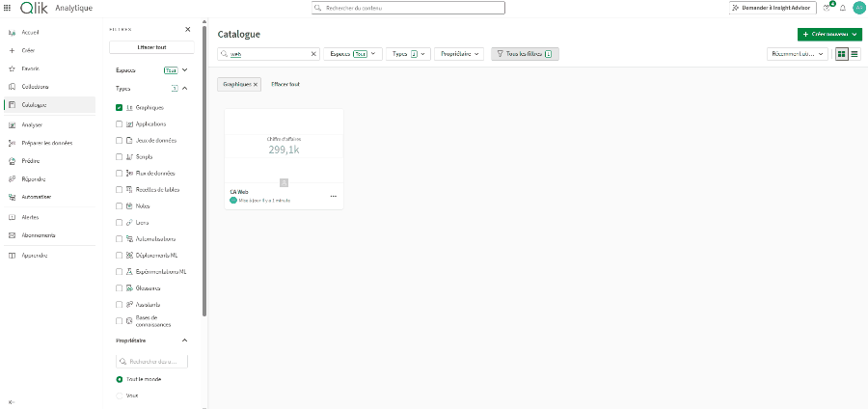
Task: Open the CA Web chart thumbnail
Action: coord(284,145)
